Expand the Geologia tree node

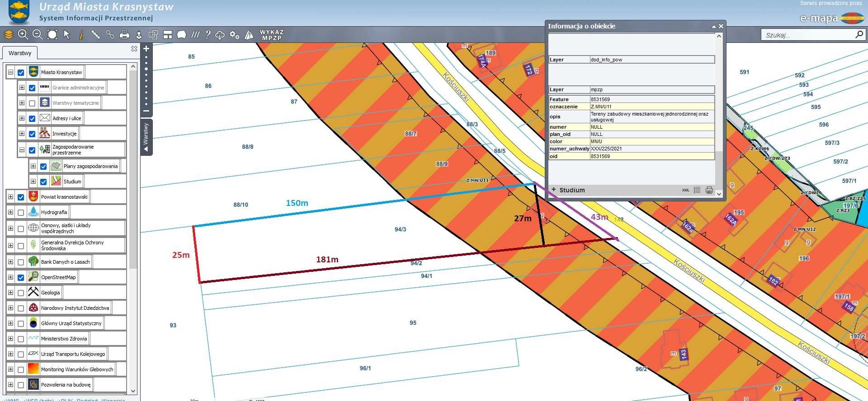(x=10, y=293)
